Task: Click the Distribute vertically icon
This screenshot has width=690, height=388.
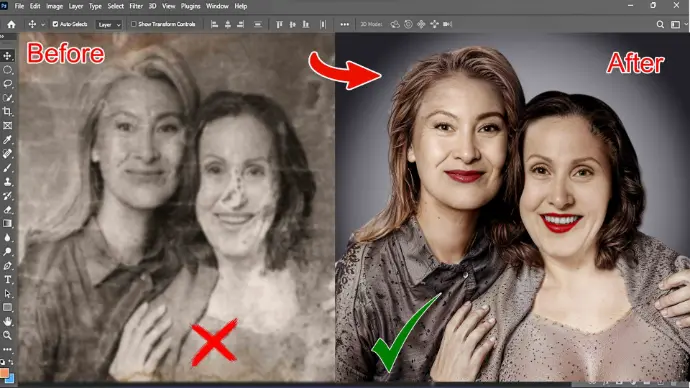Action: point(258,25)
